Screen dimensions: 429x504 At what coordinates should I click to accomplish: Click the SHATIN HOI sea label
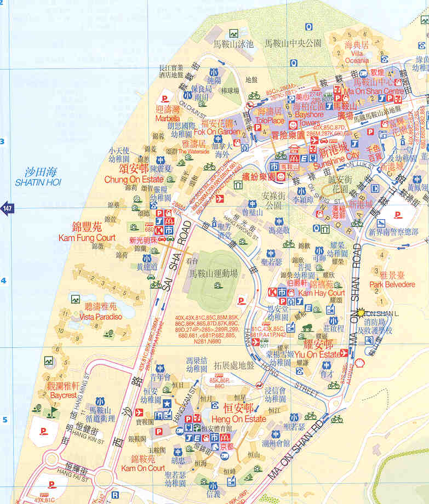38,182
